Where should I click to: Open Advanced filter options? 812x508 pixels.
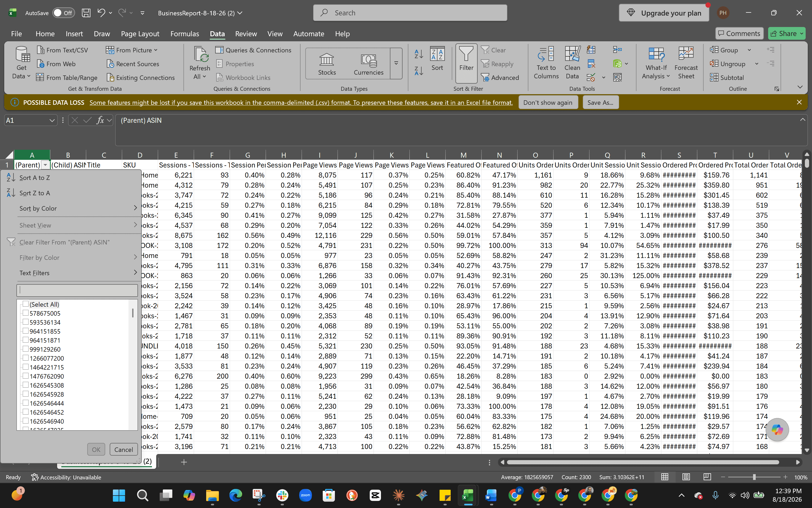tap(500, 78)
